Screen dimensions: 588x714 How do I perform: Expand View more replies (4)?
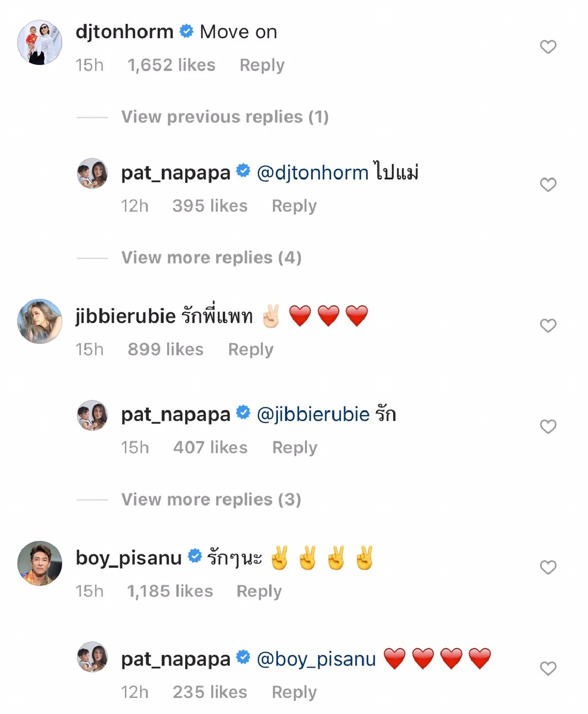point(211,257)
